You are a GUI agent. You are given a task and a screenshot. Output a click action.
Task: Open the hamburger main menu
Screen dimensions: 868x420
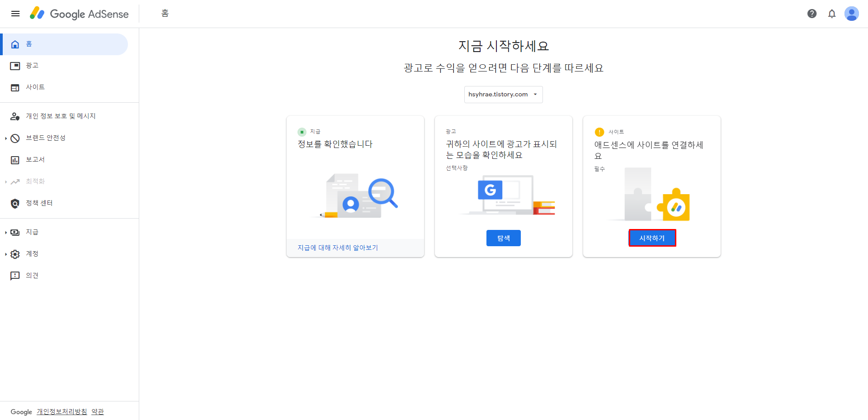[x=15, y=14]
